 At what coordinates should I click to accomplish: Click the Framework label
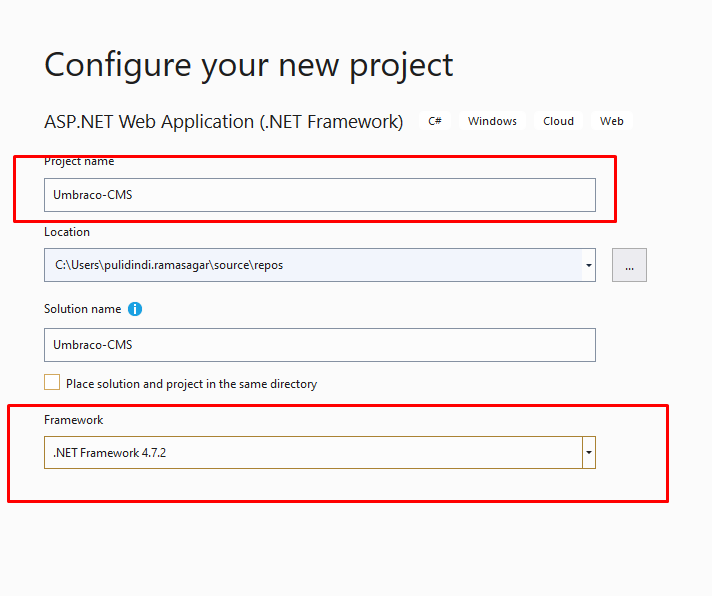point(74,420)
